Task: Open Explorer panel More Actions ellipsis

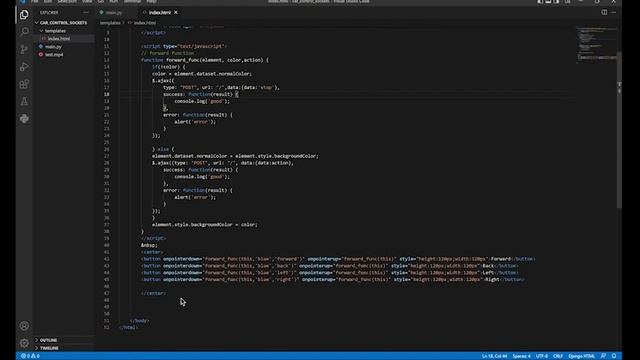Action: coord(86,13)
